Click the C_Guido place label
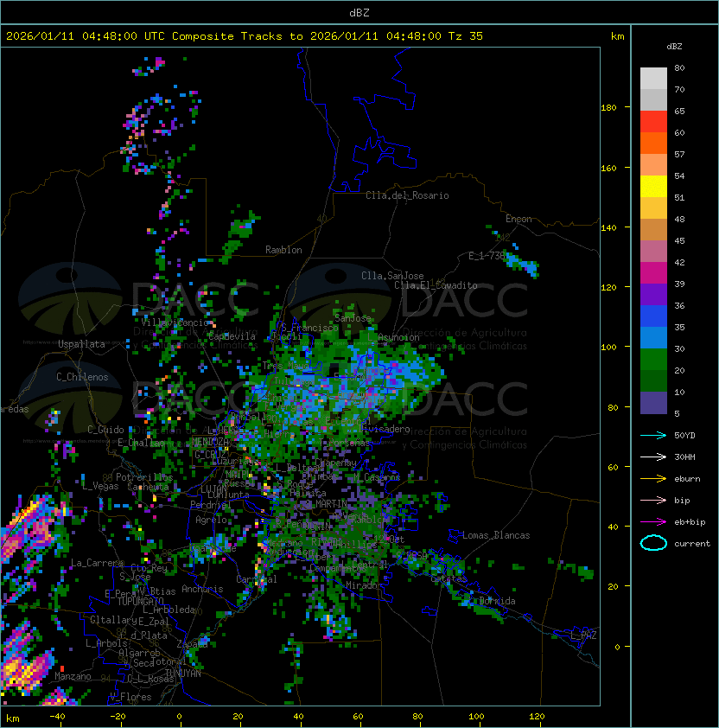This screenshot has width=719, height=728. point(105,430)
